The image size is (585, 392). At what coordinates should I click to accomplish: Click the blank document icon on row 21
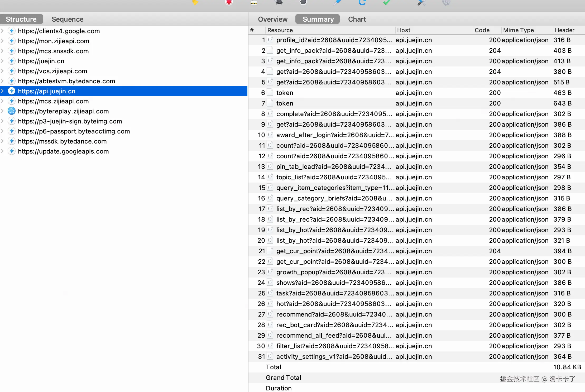[x=270, y=251]
